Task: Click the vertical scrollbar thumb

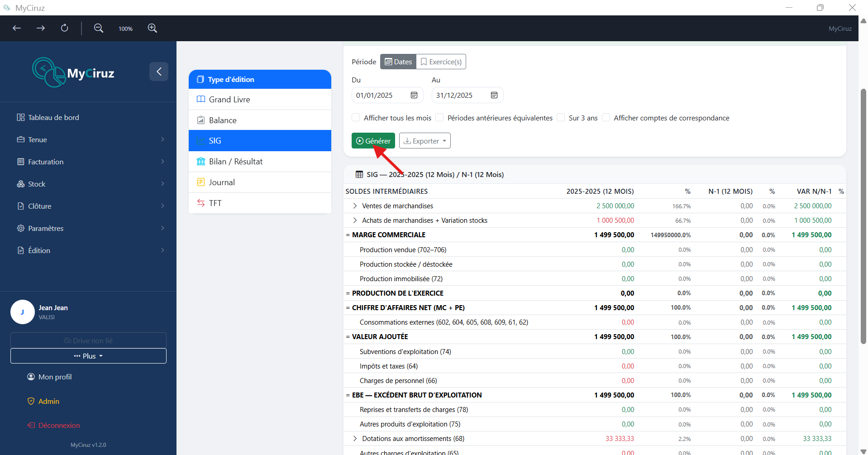Action: click(863, 216)
